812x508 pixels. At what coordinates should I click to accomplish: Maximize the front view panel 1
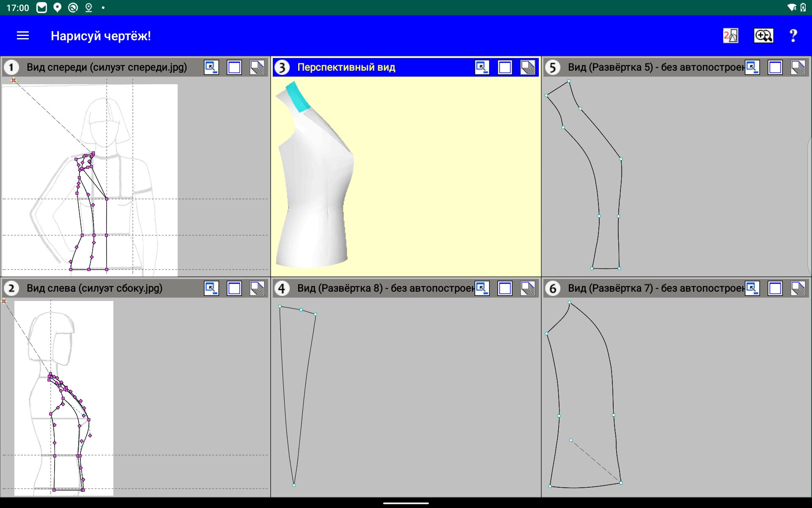pos(234,67)
